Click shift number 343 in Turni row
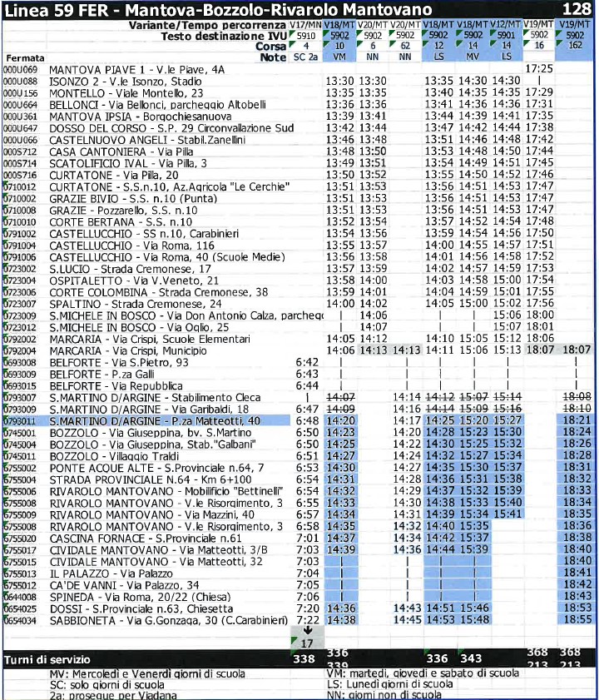 (x=472, y=659)
